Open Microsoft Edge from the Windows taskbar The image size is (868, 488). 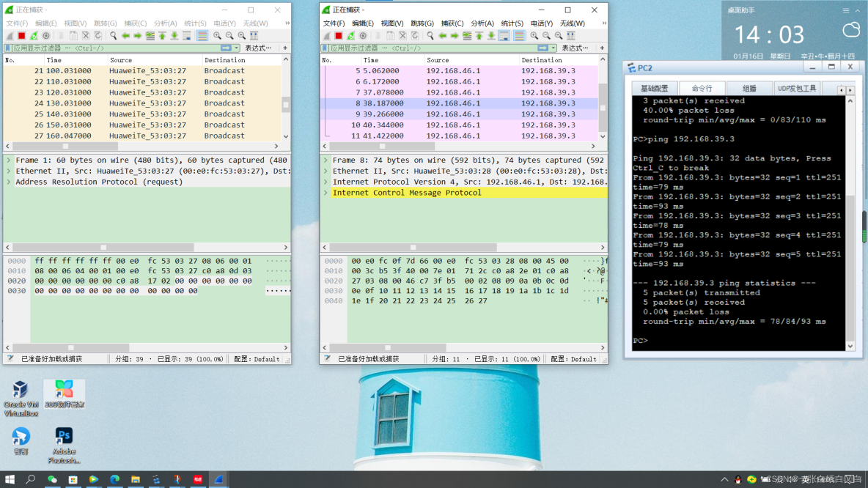(114, 479)
